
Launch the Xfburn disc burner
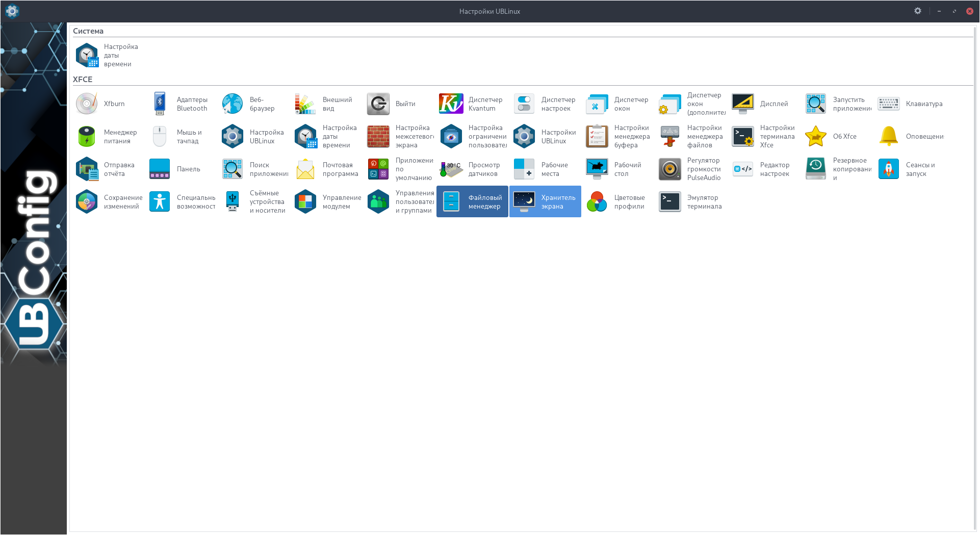point(108,104)
